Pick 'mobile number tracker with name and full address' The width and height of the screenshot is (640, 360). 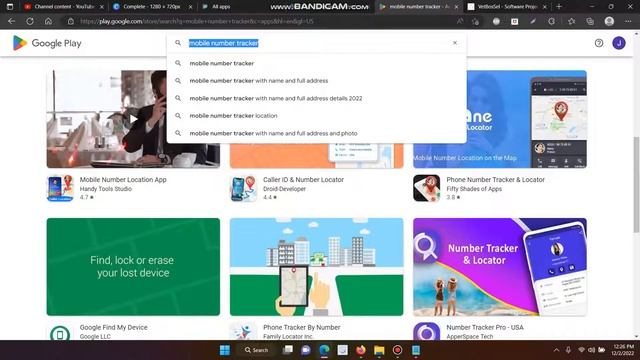tap(316, 81)
